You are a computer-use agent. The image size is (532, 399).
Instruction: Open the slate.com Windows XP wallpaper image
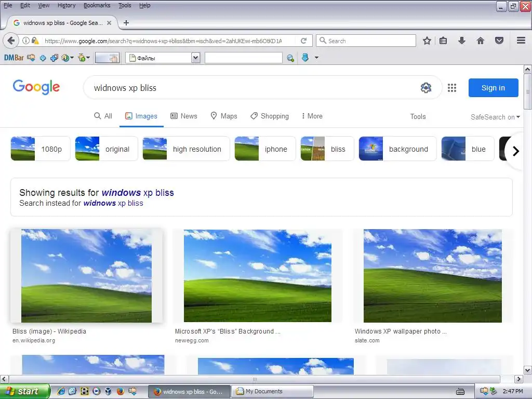point(433,276)
